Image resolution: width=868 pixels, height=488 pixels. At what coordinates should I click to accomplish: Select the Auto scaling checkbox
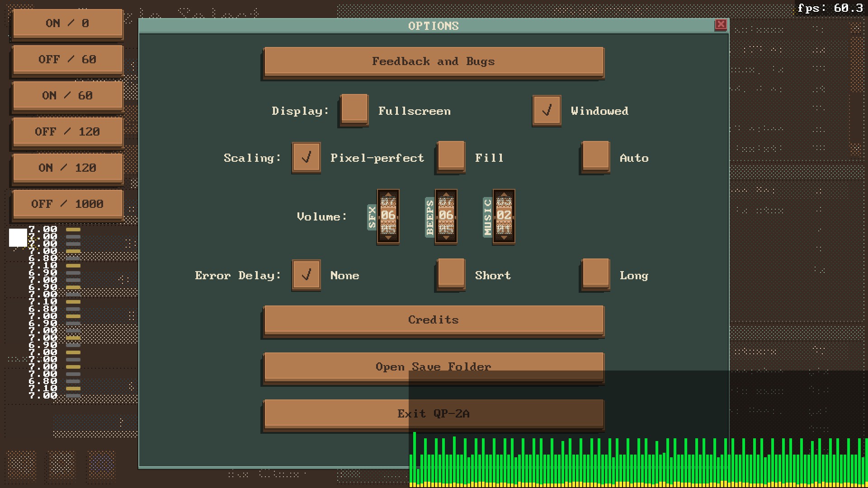pyautogui.click(x=595, y=156)
